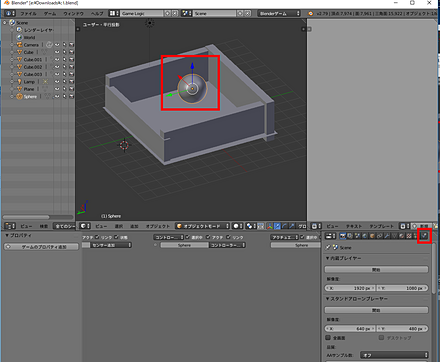
Task: Click the Sphere object row in outliner
Action: pos(38,96)
